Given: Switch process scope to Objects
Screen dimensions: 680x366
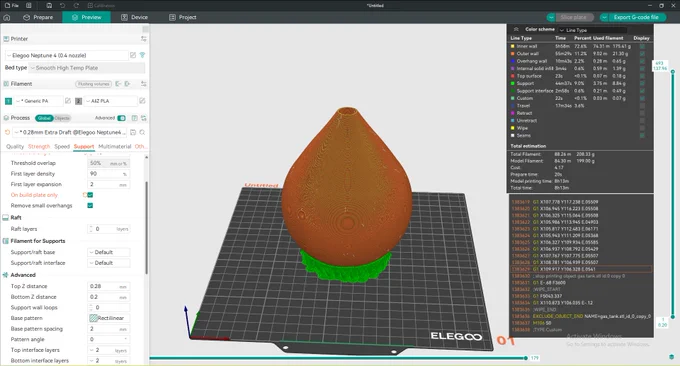Looking at the screenshot, I should tap(62, 118).
